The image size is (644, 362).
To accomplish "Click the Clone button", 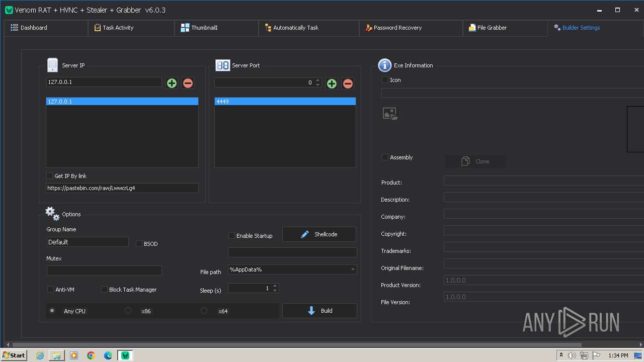I will click(x=475, y=161).
